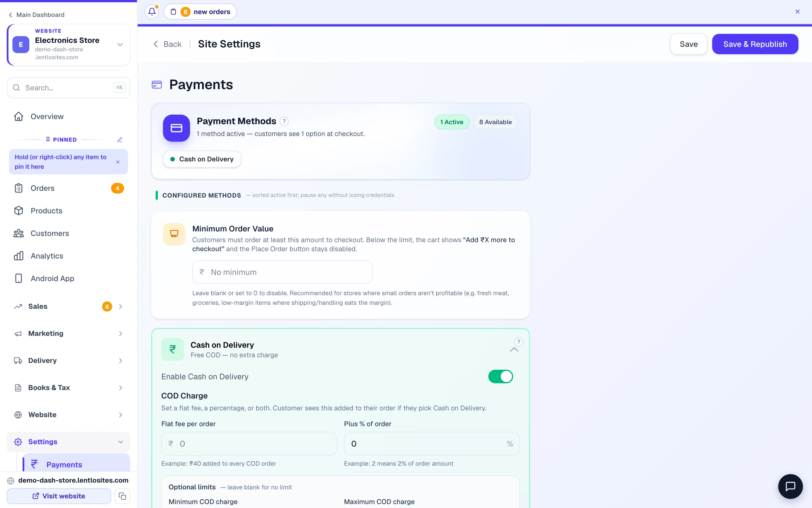Expand the Sales menu section
Screen dimensions: 812x508
[x=69, y=306]
